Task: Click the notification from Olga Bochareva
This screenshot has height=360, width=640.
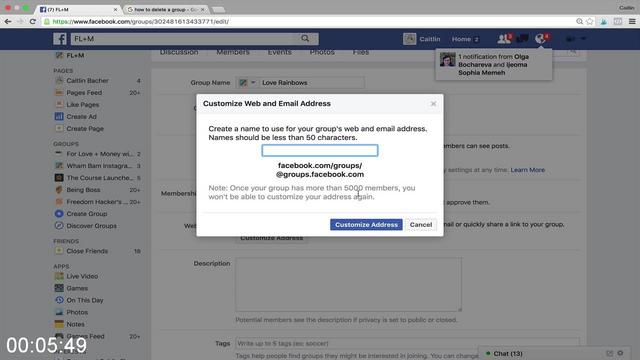Action: click(x=493, y=64)
